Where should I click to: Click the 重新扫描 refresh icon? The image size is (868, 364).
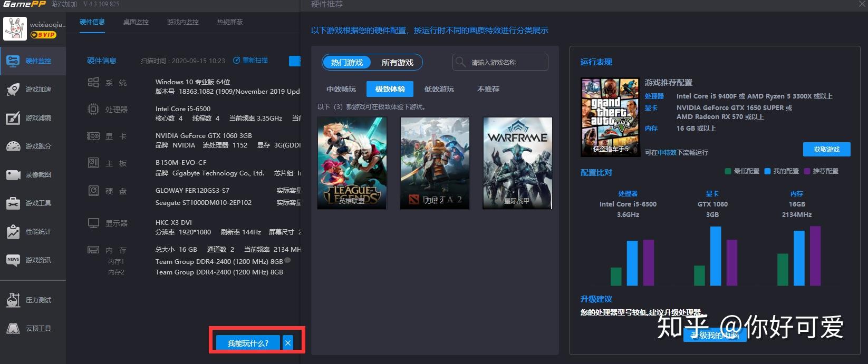(x=237, y=61)
